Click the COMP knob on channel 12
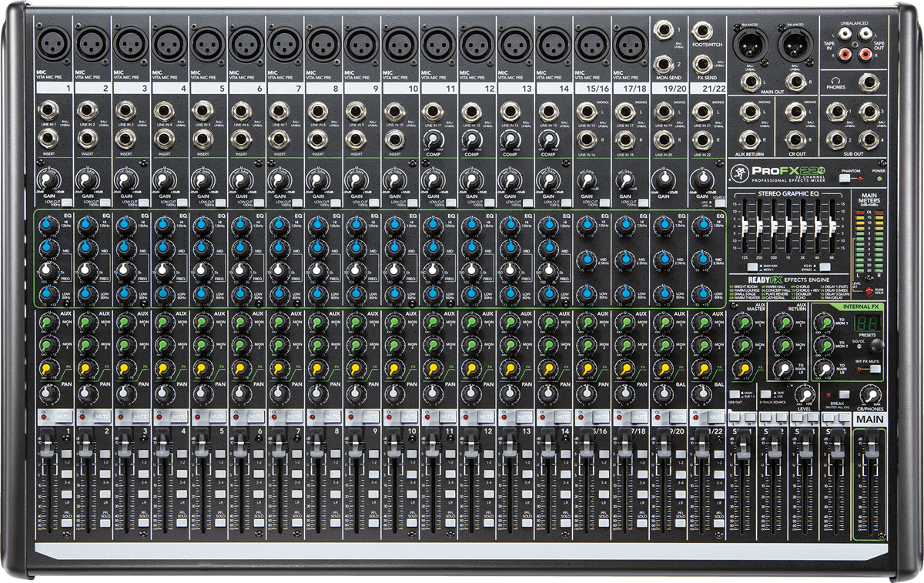The image size is (924, 583). (x=471, y=139)
